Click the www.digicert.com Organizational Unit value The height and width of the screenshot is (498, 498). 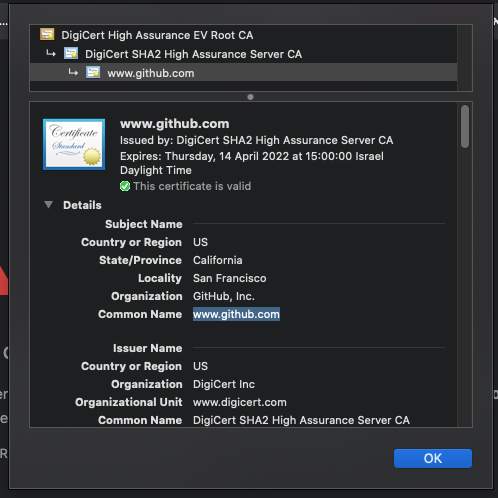[240, 402]
